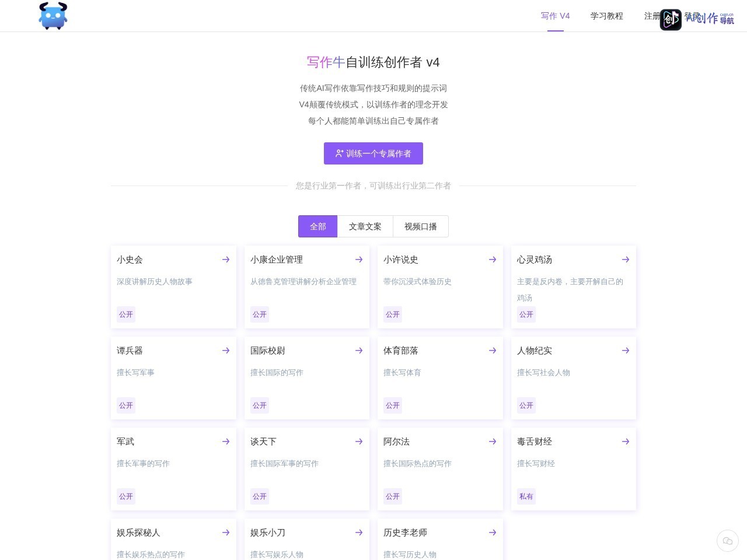Select the 写作 V4 navigation tab
The width and height of the screenshot is (747, 560).
pos(555,16)
